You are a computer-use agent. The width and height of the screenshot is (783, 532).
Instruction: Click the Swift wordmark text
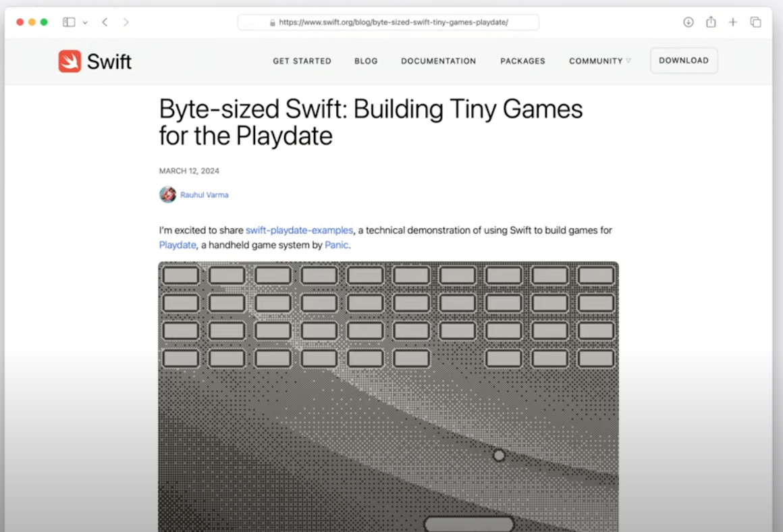[109, 61]
